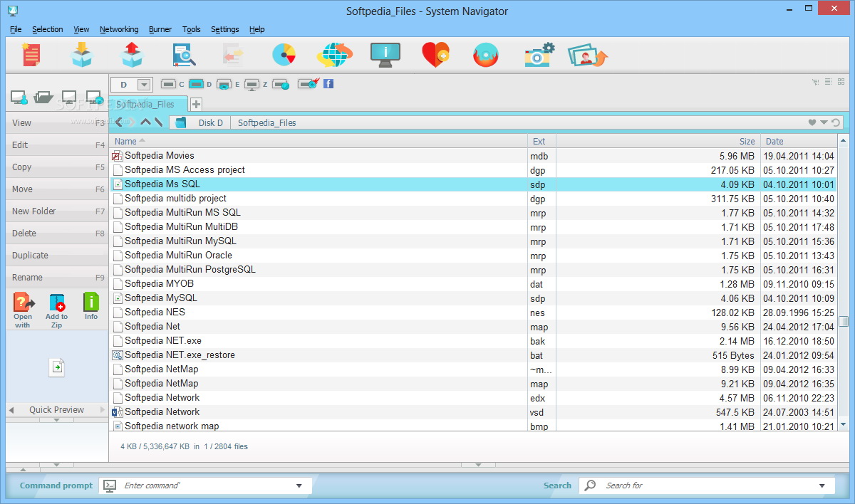This screenshot has height=504, width=855.
Task: Open the Networking menu
Action: click(119, 29)
